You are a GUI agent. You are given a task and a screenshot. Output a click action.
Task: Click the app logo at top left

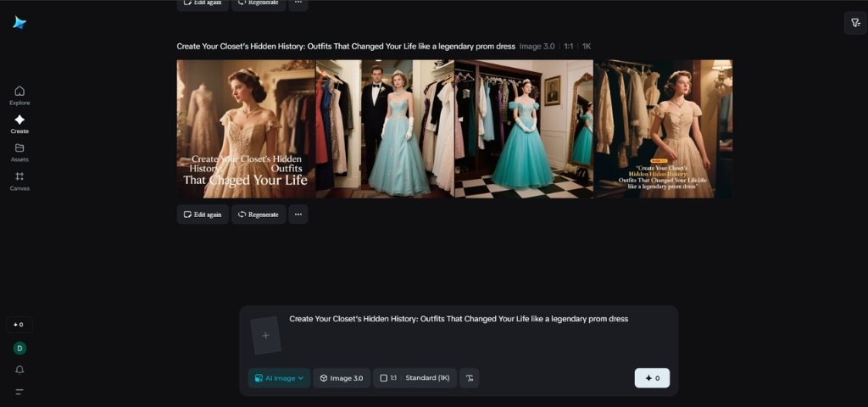[x=19, y=23]
